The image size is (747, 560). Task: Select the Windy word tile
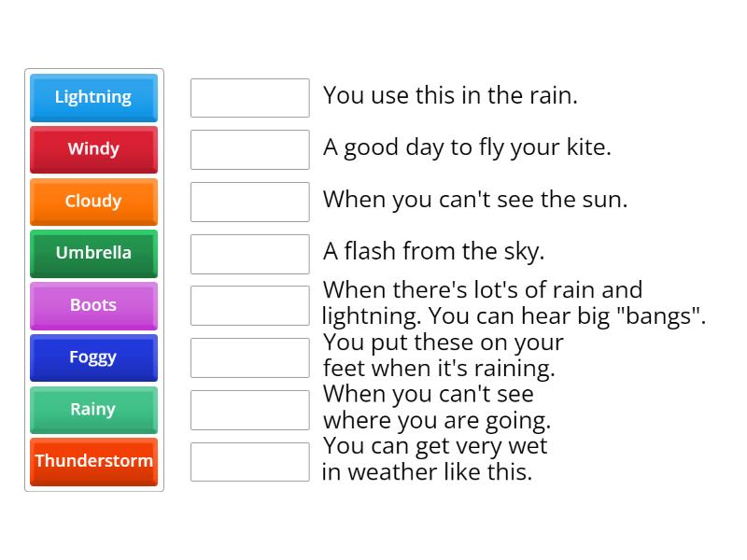pos(93,149)
